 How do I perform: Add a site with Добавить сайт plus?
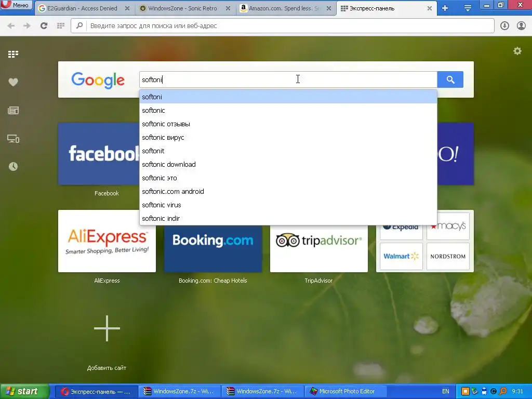click(107, 328)
